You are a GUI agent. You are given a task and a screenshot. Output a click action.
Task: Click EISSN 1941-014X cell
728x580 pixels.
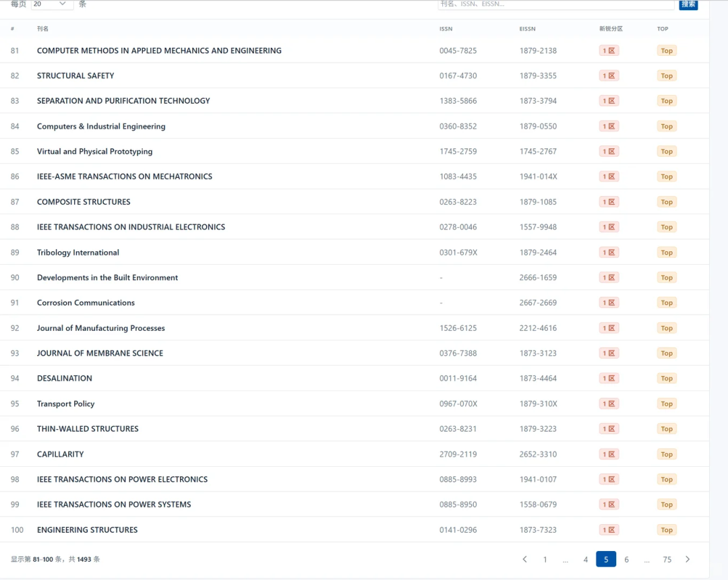pyautogui.click(x=539, y=176)
